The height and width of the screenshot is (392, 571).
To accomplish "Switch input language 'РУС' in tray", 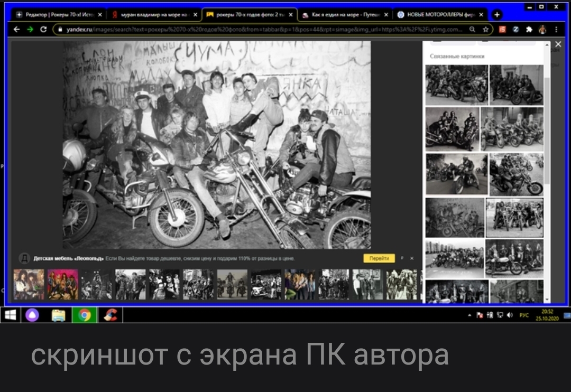I will click(524, 315).
